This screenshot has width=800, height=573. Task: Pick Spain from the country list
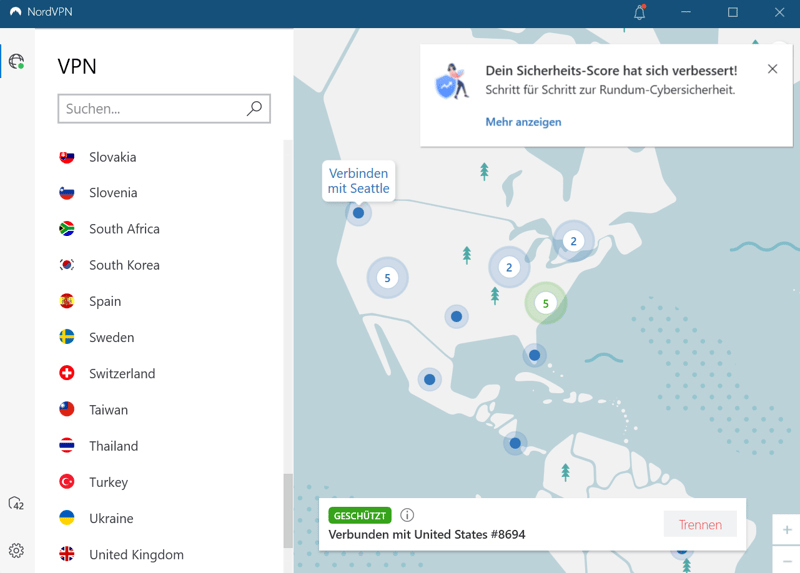tap(105, 301)
